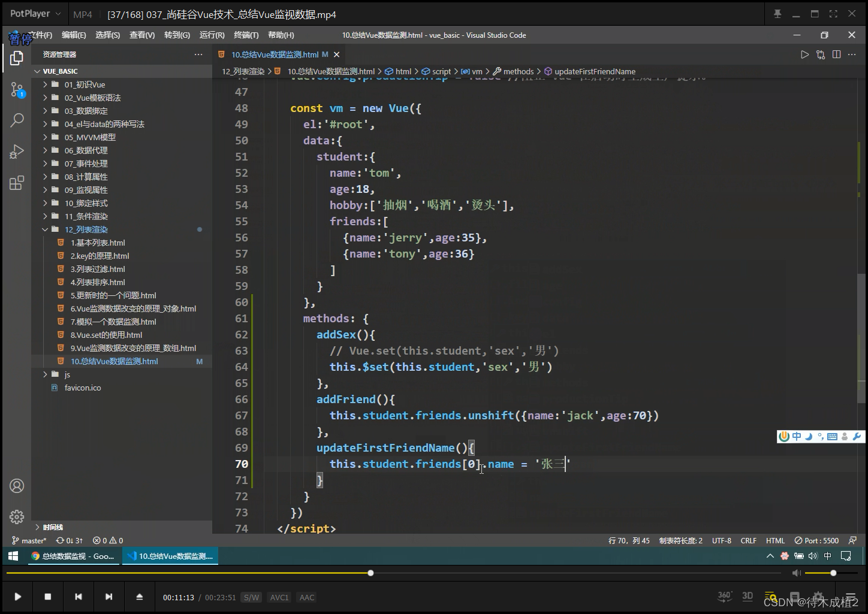The height and width of the screenshot is (614, 868).
Task: Open the 帮助(H) menu
Action: point(281,35)
